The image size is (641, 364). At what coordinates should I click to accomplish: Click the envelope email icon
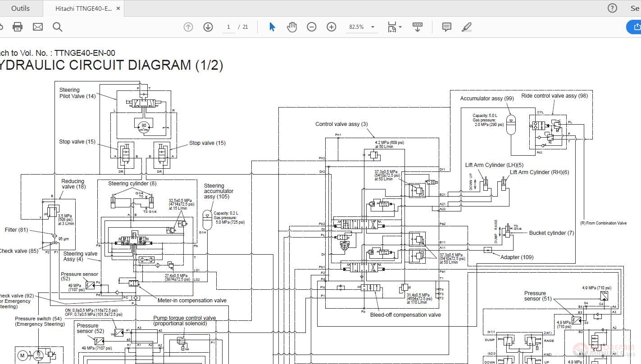(x=38, y=27)
